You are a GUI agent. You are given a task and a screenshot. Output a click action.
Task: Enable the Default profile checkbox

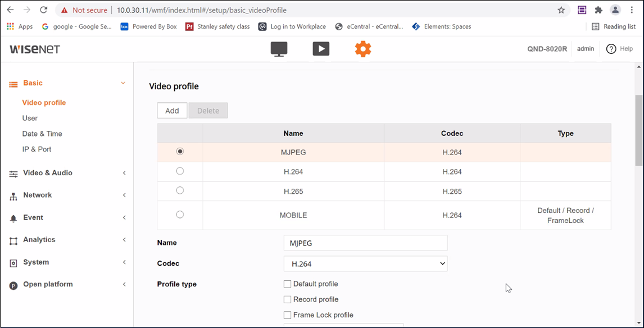288,284
